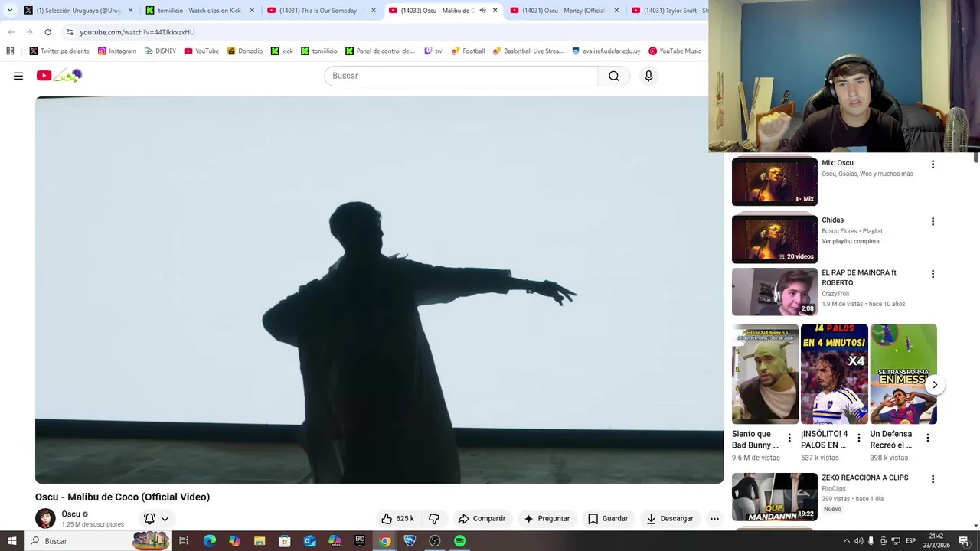This screenshot has width=980, height=551.
Task: Open ZEKO REACCIONA A CLIPS title
Action: pos(865,478)
